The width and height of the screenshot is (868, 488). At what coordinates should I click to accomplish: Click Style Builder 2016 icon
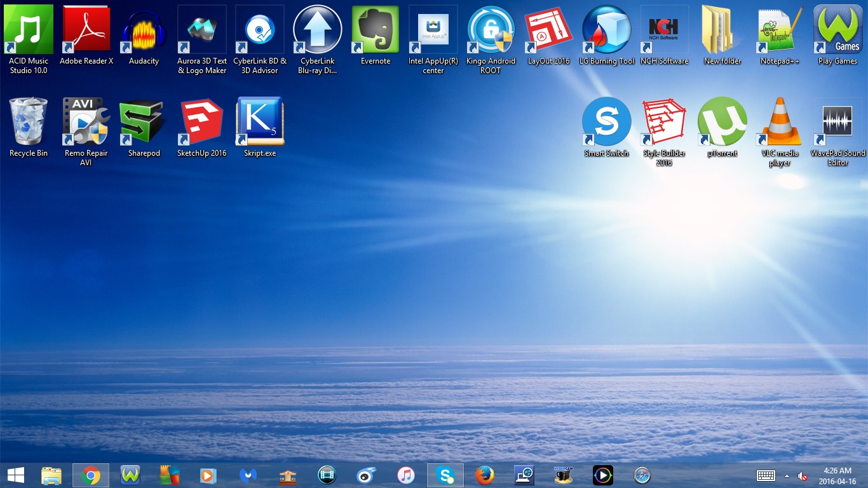click(x=665, y=132)
